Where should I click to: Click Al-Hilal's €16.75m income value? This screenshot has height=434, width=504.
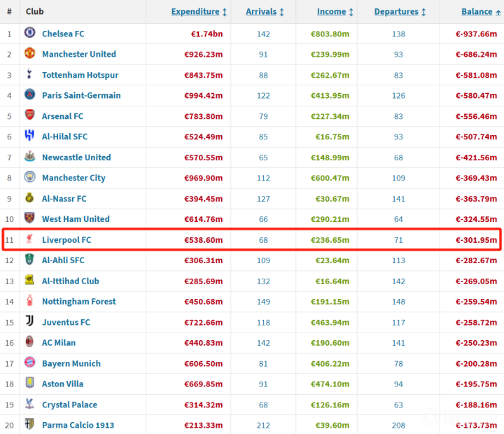(332, 136)
